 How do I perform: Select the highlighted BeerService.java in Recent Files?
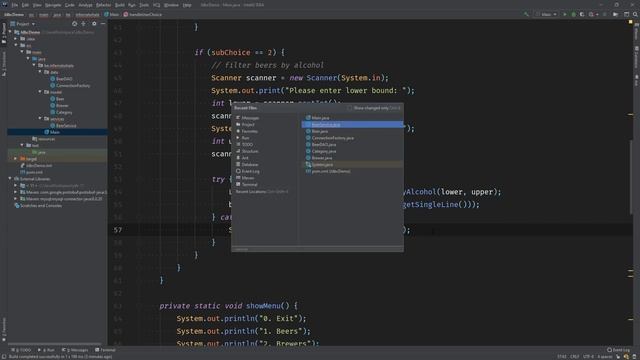352,124
